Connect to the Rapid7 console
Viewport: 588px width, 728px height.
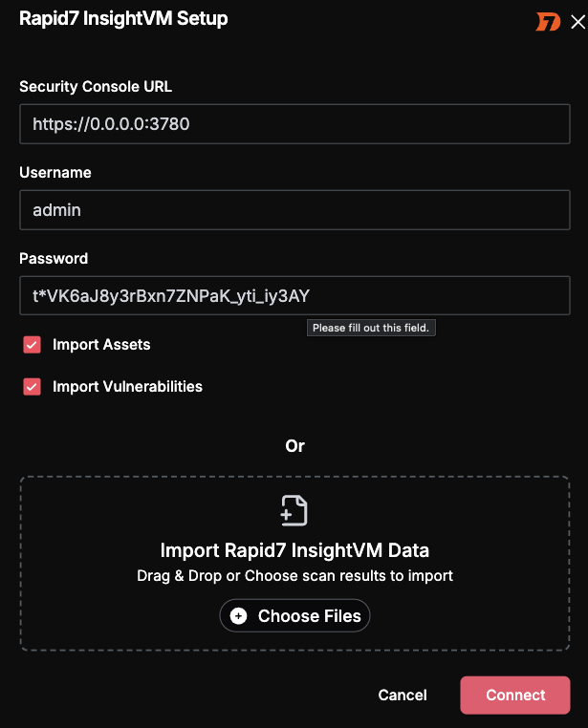pyautogui.click(x=515, y=695)
